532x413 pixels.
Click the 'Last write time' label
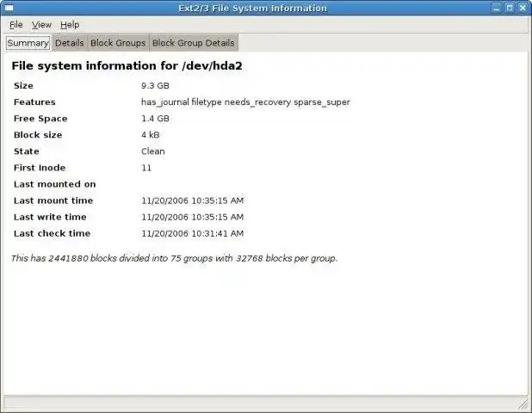50,217
